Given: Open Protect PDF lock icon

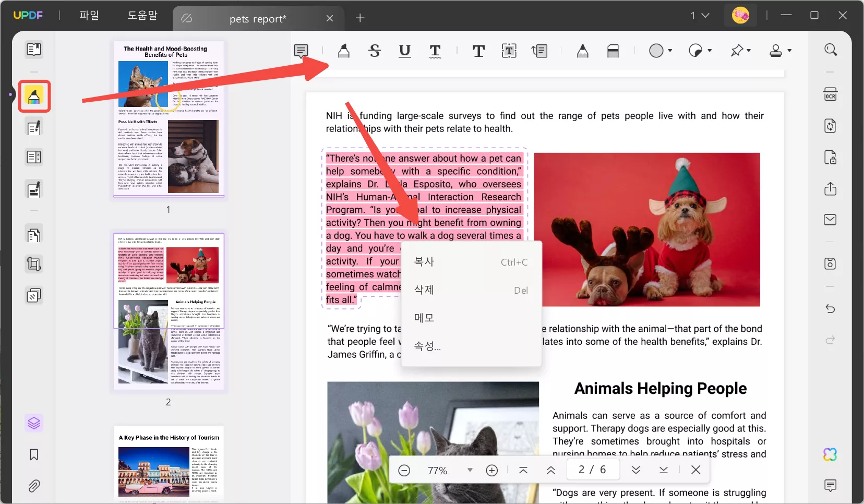Looking at the screenshot, I should 830,157.
